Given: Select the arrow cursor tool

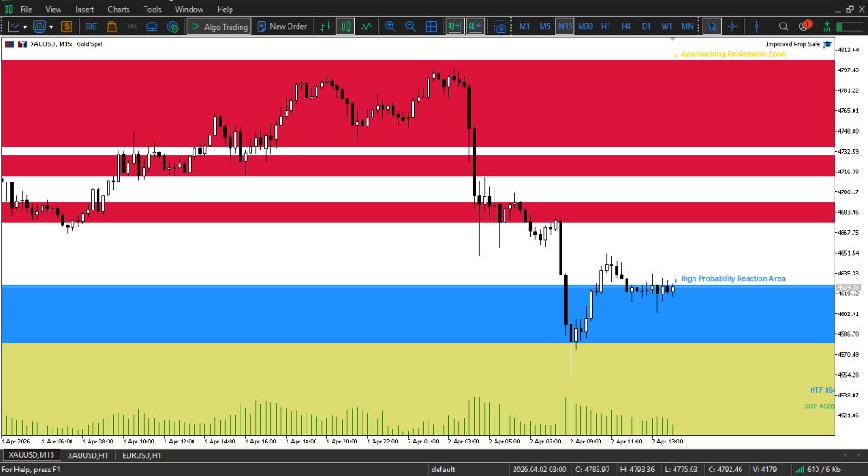Looking at the screenshot, I should pos(712,26).
